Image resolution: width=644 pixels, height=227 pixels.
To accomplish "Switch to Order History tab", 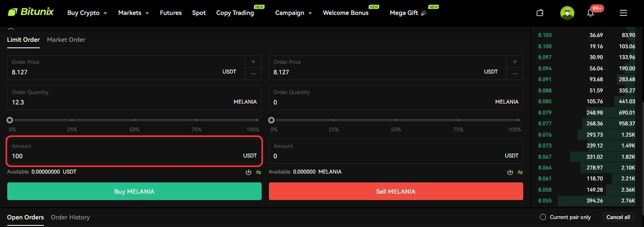I will (x=70, y=217).
